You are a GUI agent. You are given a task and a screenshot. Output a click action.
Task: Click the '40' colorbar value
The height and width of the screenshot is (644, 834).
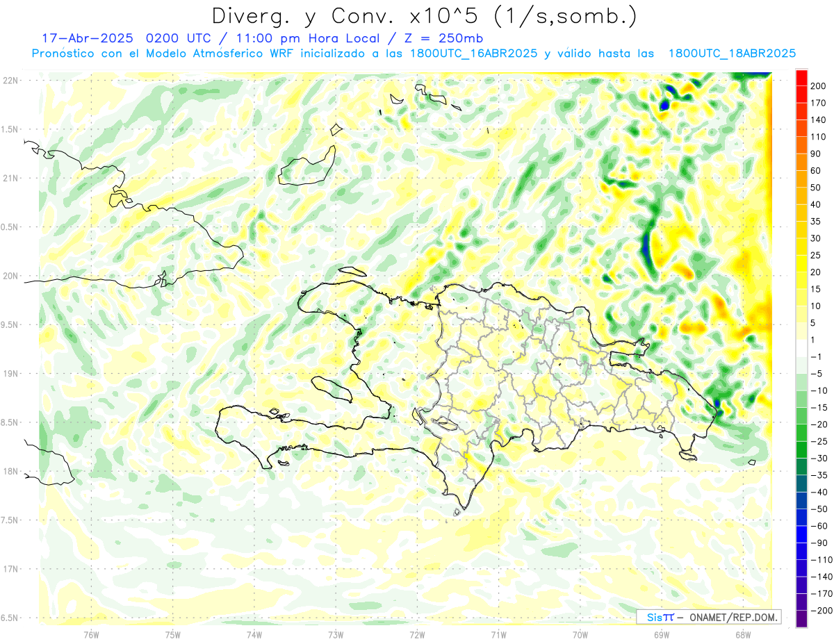816,204
